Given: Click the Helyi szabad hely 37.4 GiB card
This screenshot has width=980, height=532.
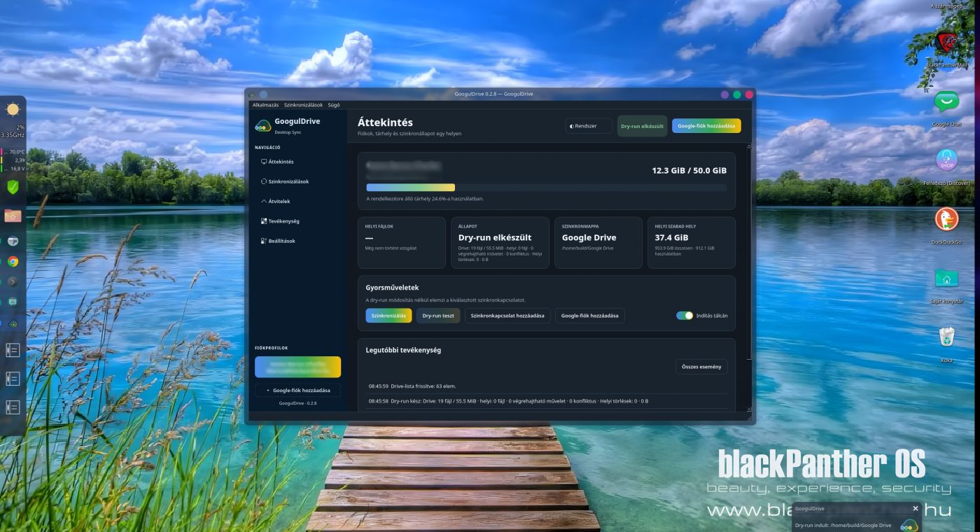Looking at the screenshot, I should pos(691,242).
